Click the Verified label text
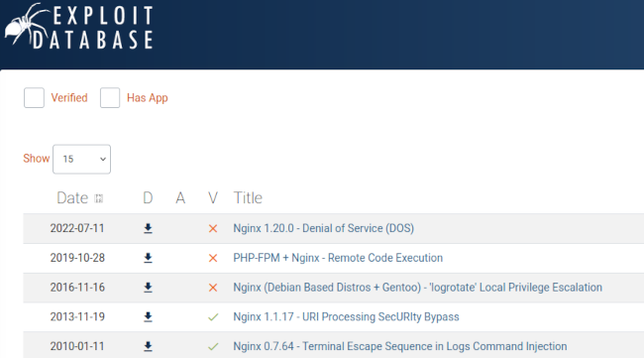This screenshot has height=358, width=644. click(69, 98)
